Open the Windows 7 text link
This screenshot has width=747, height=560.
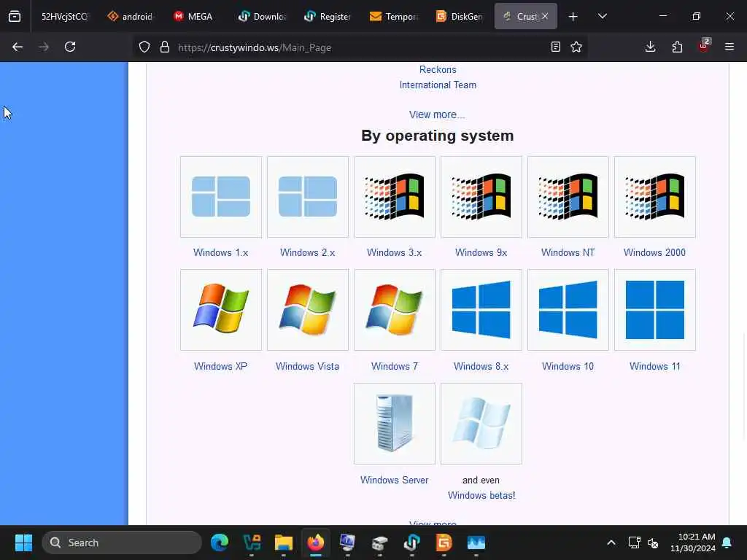point(395,366)
